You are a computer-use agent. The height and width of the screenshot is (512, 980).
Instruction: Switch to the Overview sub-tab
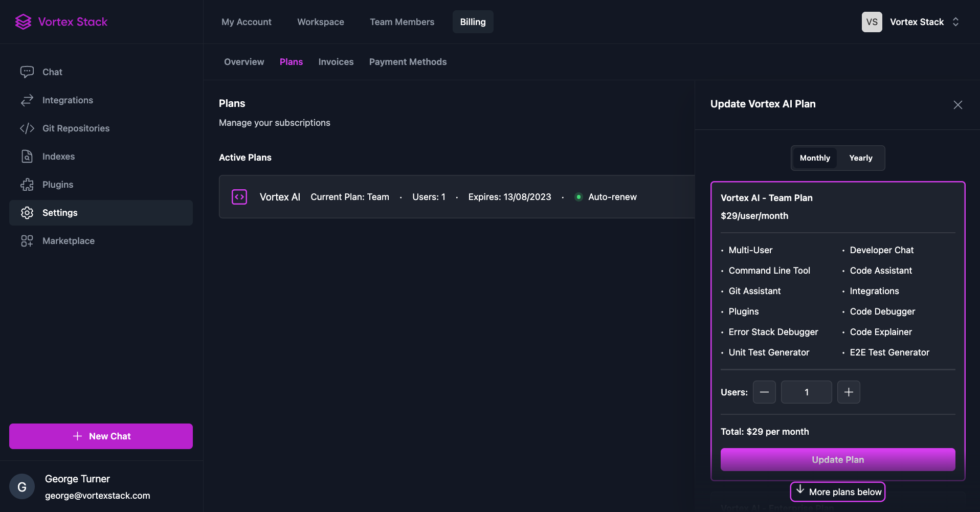(244, 62)
